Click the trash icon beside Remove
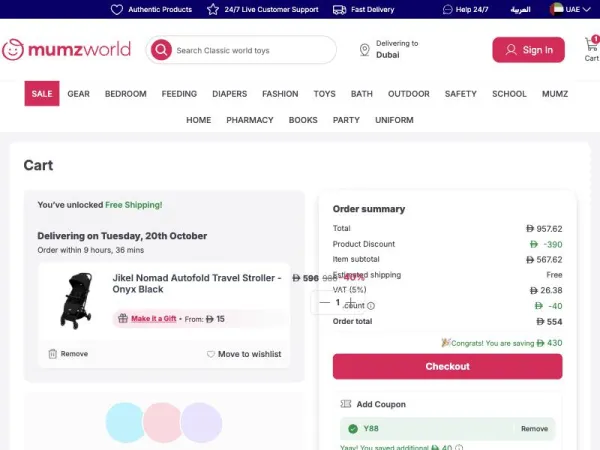The width and height of the screenshot is (600, 450). pyautogui.click(x=52, y=354)
